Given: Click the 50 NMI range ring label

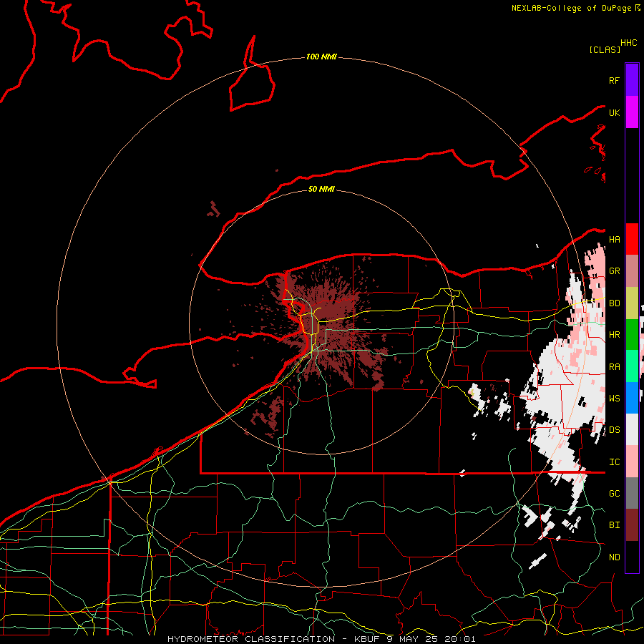Looking at the screenshot, I should [321, 189].
